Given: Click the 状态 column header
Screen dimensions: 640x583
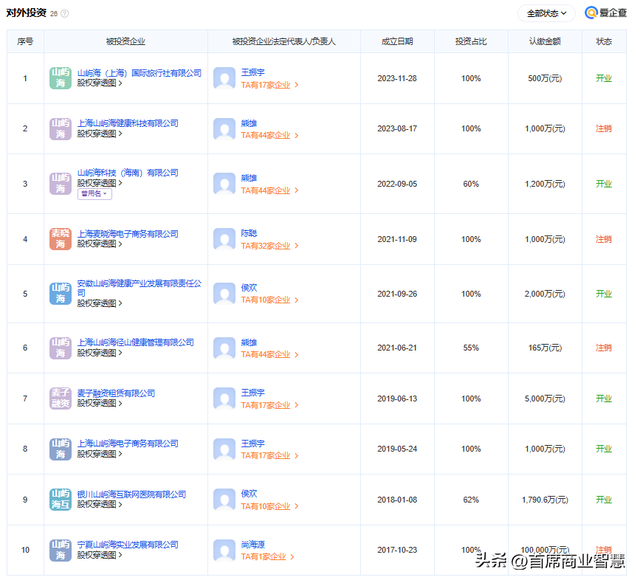Looking at the screenshot, I should (604, 41).
